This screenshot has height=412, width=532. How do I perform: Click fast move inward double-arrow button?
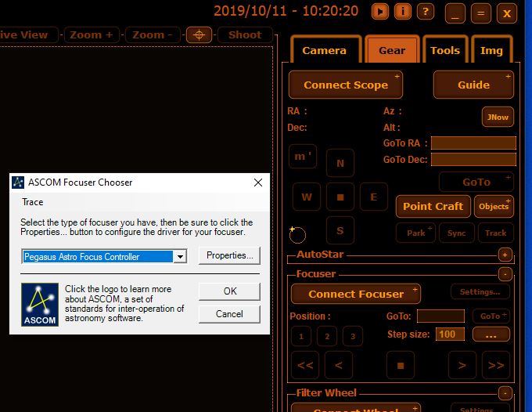tap(304, 365)
